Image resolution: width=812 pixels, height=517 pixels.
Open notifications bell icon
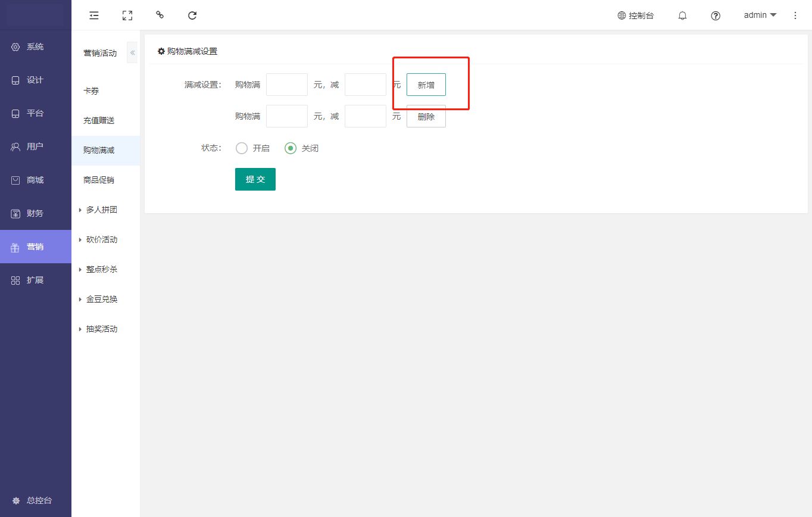click(683, 16)
